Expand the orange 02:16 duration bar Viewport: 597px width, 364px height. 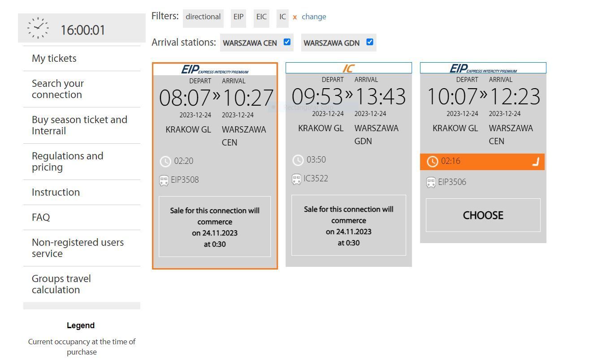pos(535,162)
